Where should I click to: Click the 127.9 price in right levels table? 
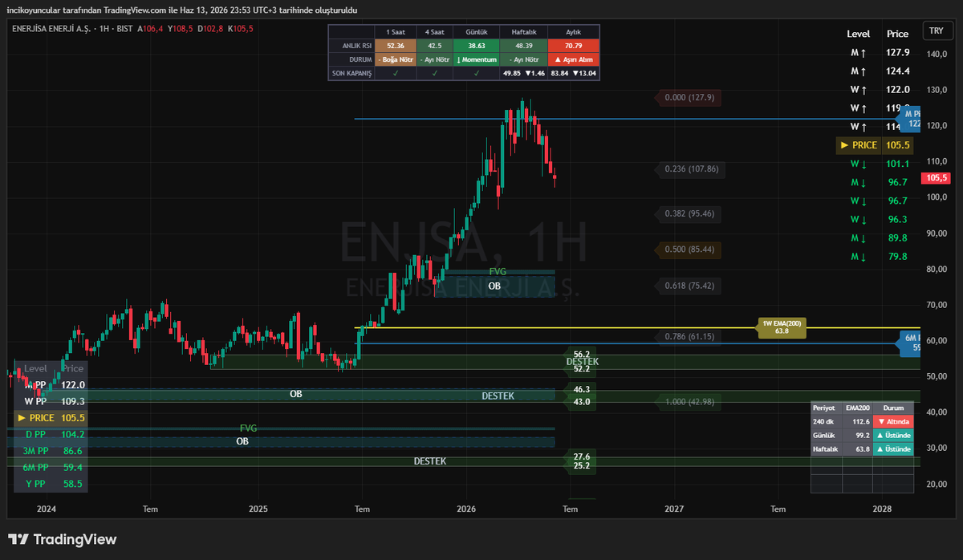pyautogui.click(x=897, y=52)
